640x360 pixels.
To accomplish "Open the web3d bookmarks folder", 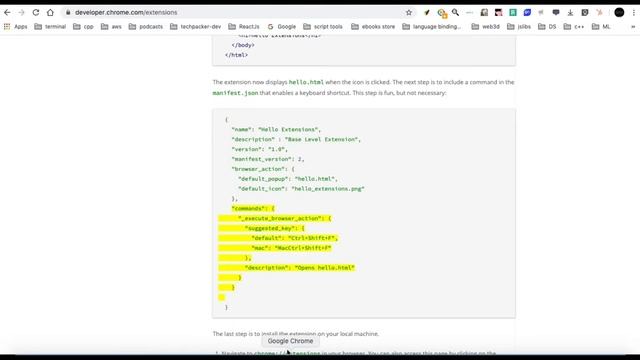I will pyautogui.click(x=486, y=27).
